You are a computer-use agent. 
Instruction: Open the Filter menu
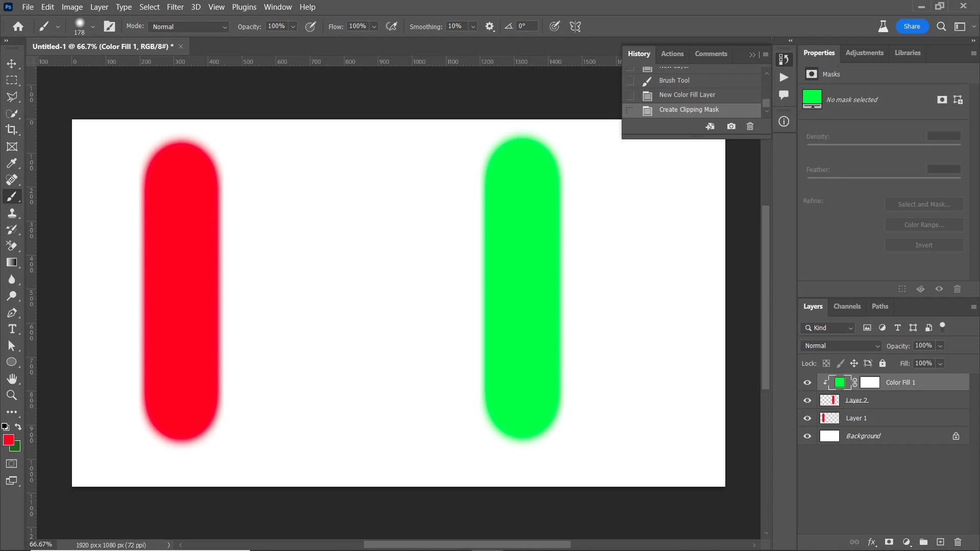pos(175,7)
